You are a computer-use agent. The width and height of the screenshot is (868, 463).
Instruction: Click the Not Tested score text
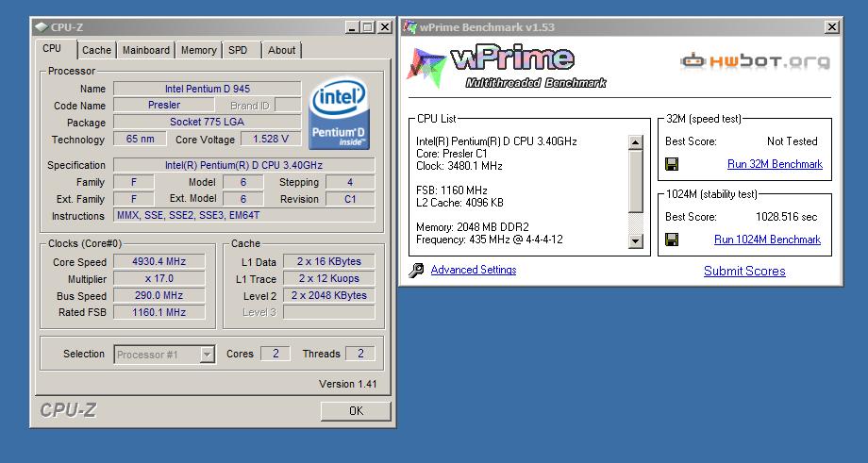tap(793, 141)
